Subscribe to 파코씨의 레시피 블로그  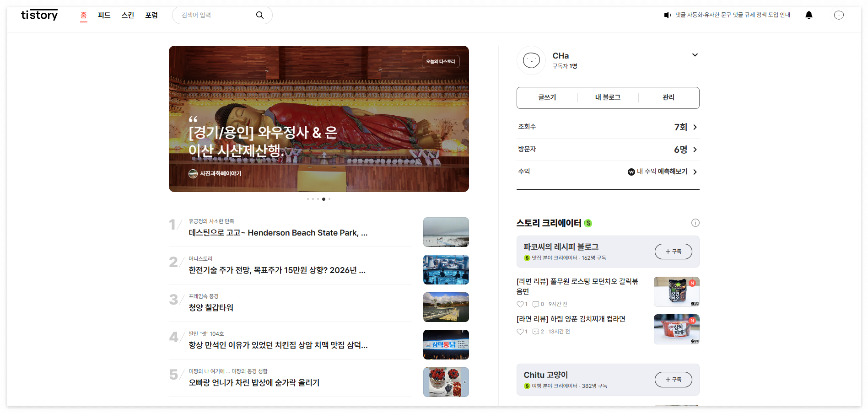click(x=673, y=252)
